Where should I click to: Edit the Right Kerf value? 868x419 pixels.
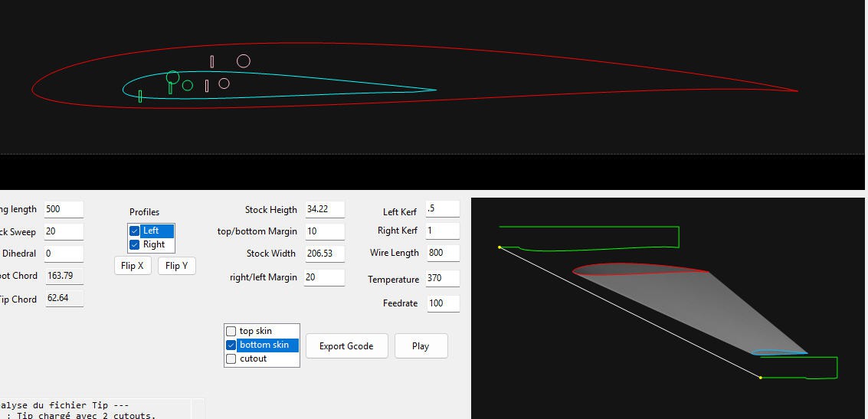442,231
